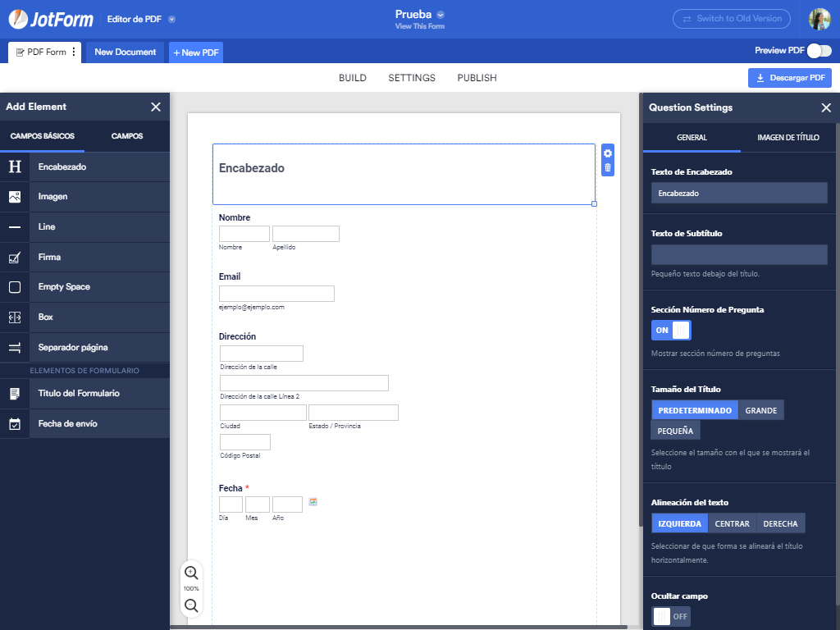
Task: Delete header using the trash icon
Action: pos(608,168)
